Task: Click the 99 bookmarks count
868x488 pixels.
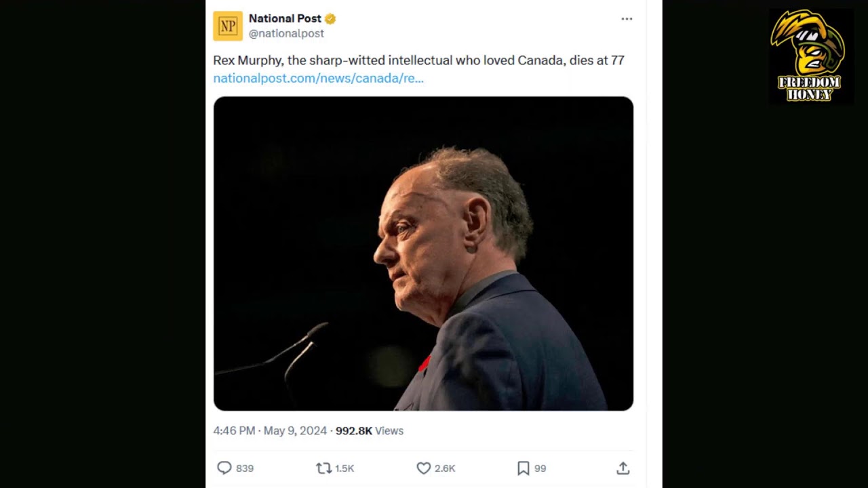Action: 540,468
